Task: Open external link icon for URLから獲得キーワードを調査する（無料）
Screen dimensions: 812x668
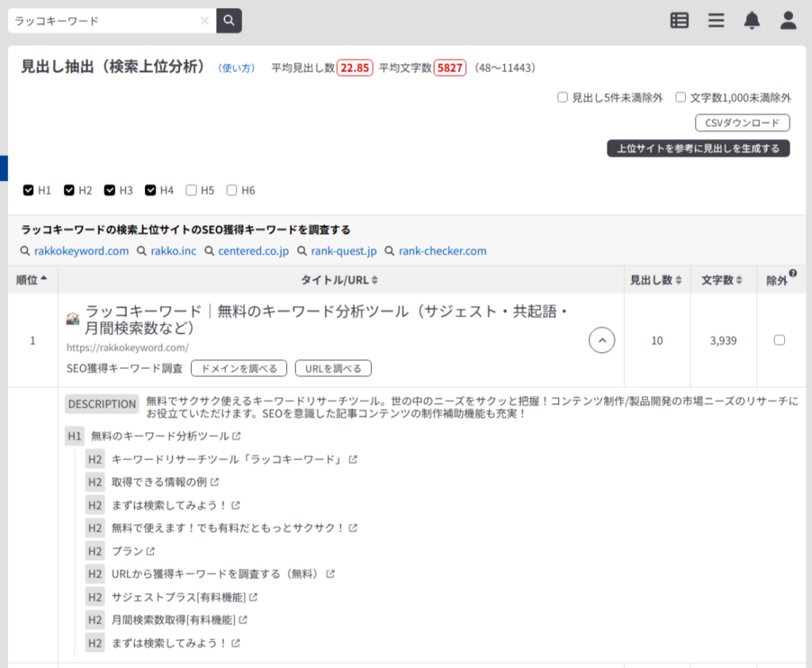Action: (x=330, y=574)
